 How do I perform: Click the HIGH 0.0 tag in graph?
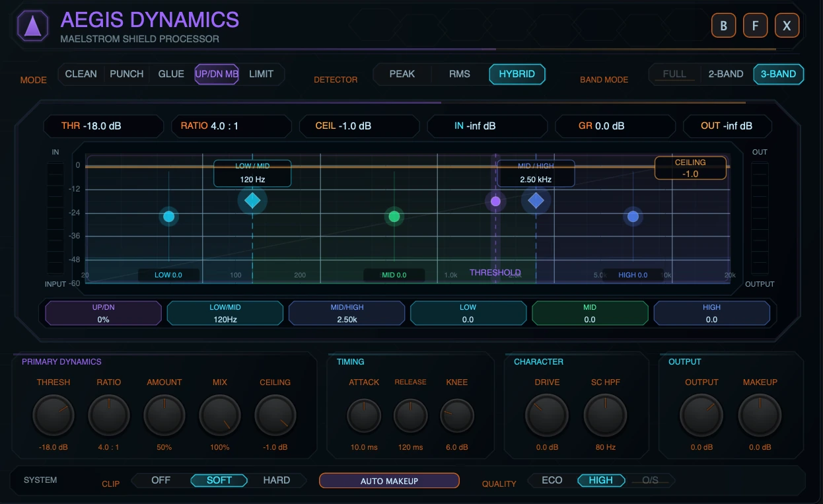coord(633,275)
